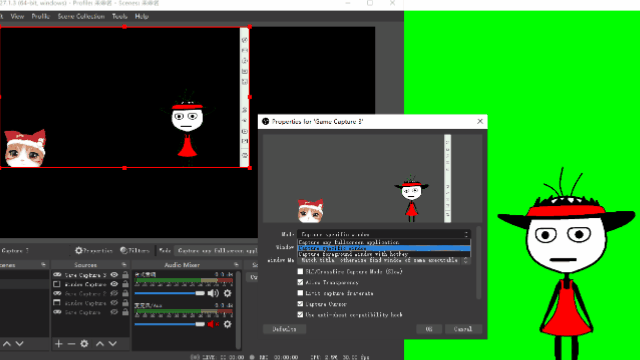Open Filters for the selected source
The height and width of the screenshot is (360, 640).
135,250
